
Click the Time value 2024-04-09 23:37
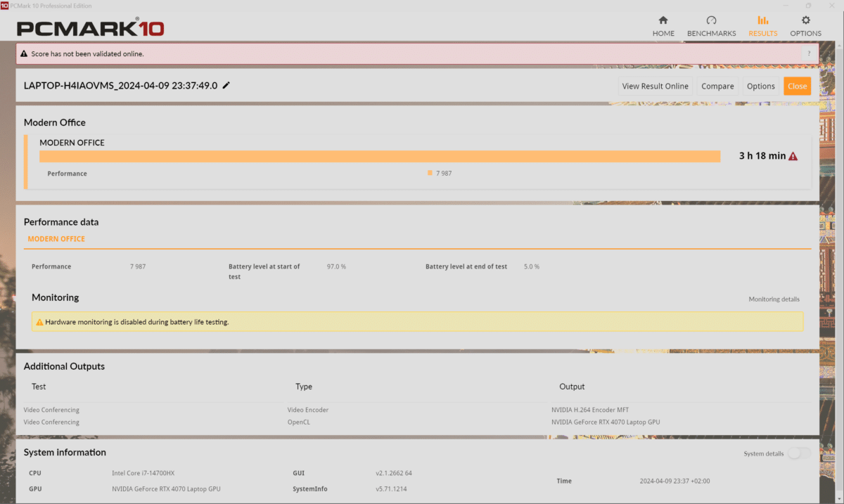point(674,481)
